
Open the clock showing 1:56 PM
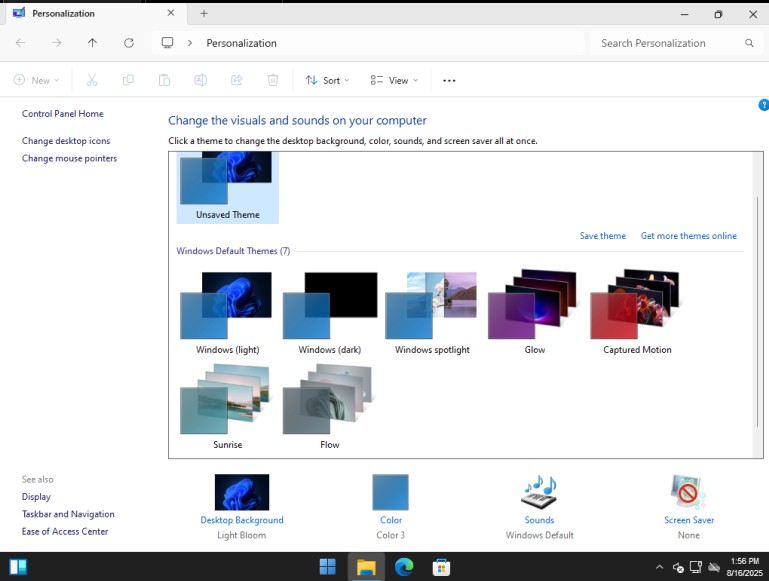(x=744, y=567)
